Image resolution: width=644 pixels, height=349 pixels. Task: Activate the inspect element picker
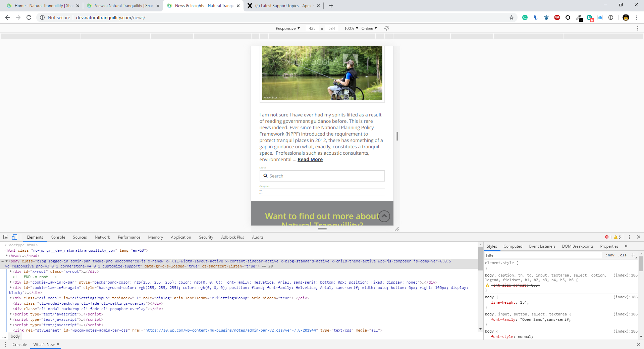6,237
